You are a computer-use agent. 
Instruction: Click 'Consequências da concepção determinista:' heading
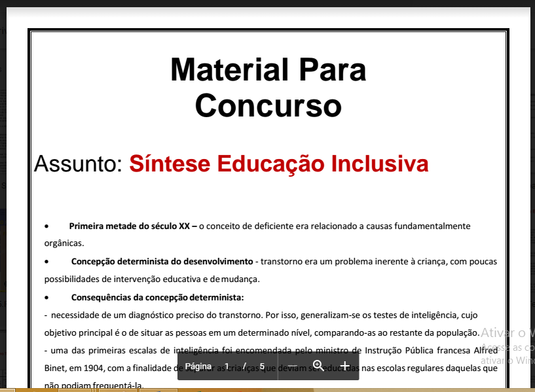(x=157, y=297)
